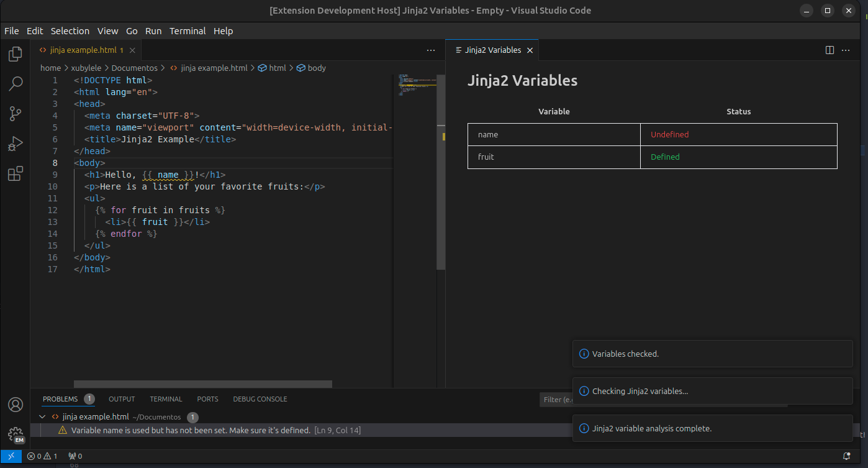This screenshot has width=868, height=468.
Task: Open the Run menu
Action: (x=153, y=31)
